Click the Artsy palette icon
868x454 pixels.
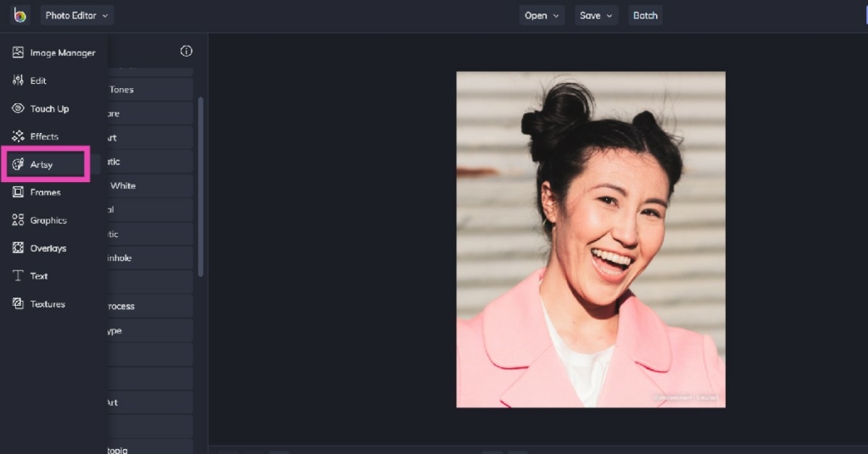pyautogui.click(x=18, y=164)
